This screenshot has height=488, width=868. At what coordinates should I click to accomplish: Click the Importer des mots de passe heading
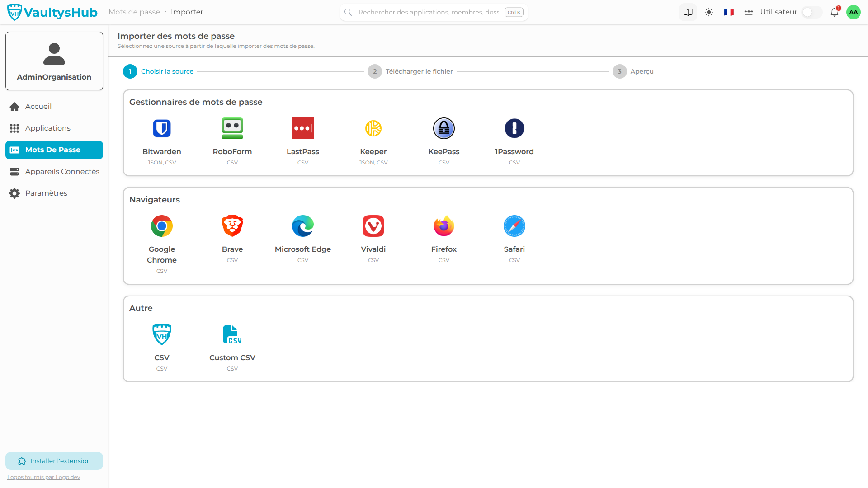point(176,36)
